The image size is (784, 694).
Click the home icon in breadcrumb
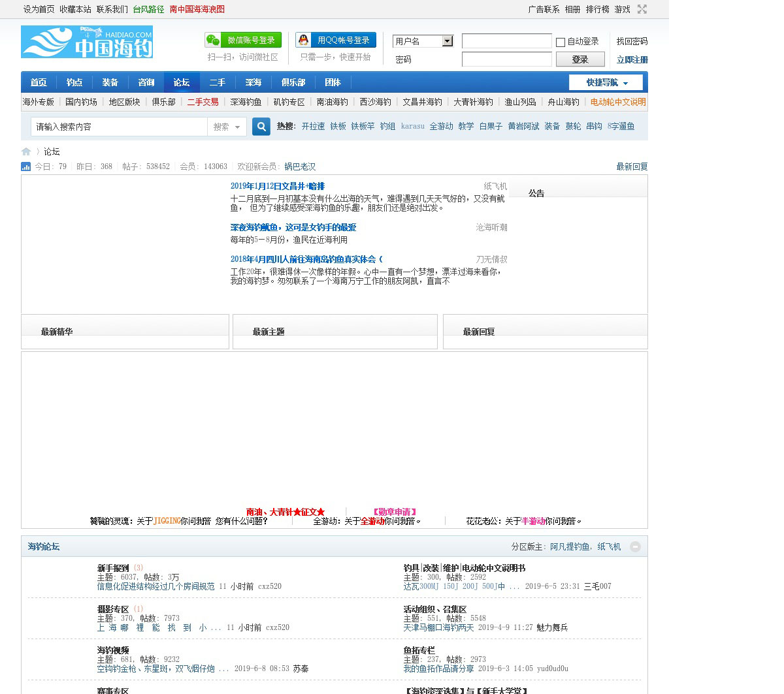coord(26,151)
